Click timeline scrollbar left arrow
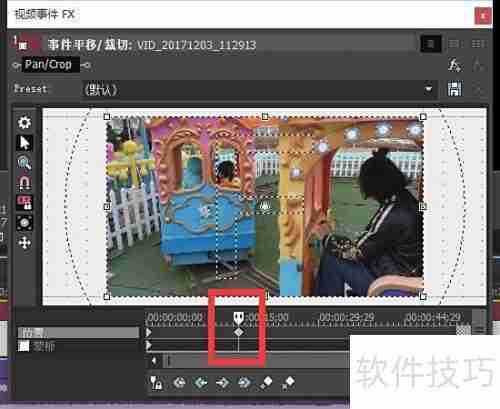The height and width of the screenshot is (409, 500). [x=154, y=361]
